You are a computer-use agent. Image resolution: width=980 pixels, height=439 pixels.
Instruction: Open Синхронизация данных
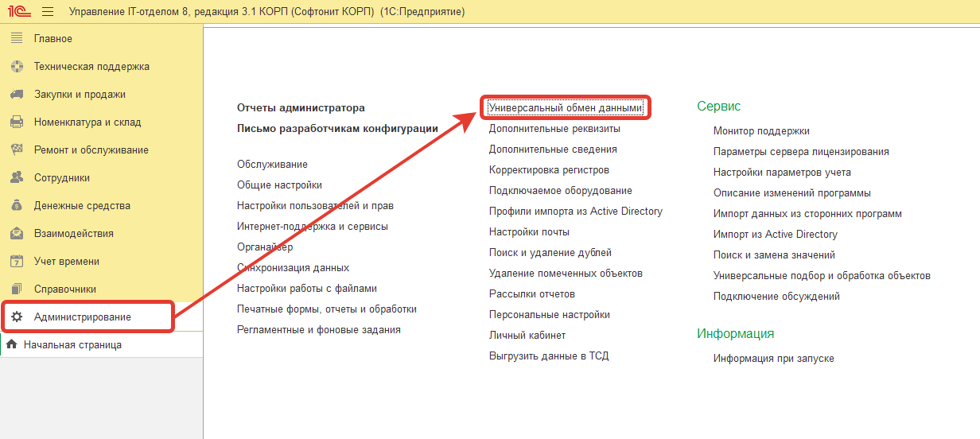pyautogui.click(x=293, y=268)
